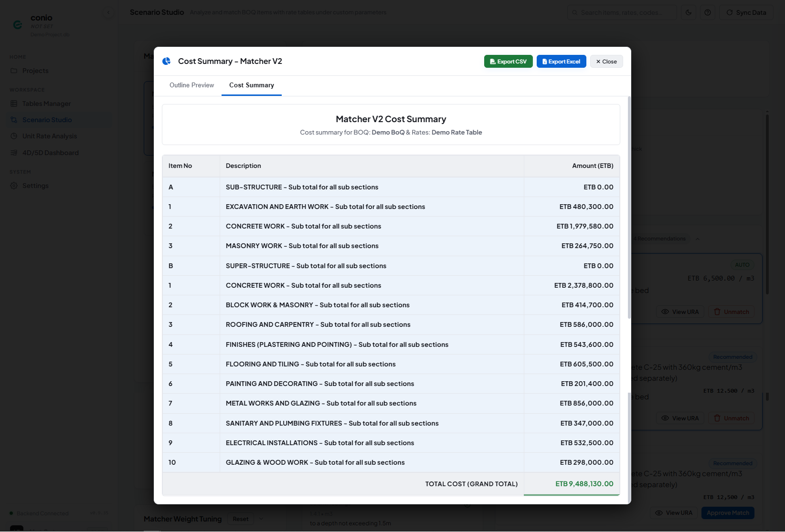Click the Scenario Studio icon in sidebar
Image resolution: width=785 pixels, height=532 pixels.
(x=14, y=120)
